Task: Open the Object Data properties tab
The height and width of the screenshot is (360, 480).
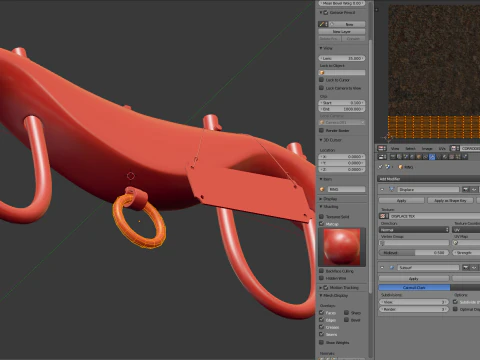Action: coord(439,157)
